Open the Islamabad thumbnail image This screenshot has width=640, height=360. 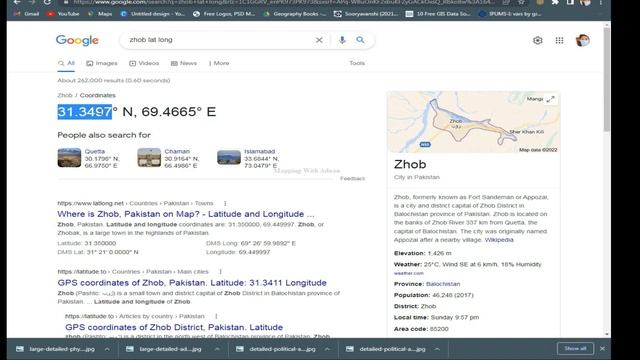pos(229,158)
